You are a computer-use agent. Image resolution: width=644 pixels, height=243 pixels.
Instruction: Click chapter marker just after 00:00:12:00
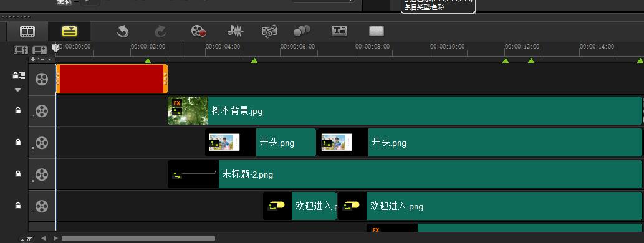pos(531,60)
